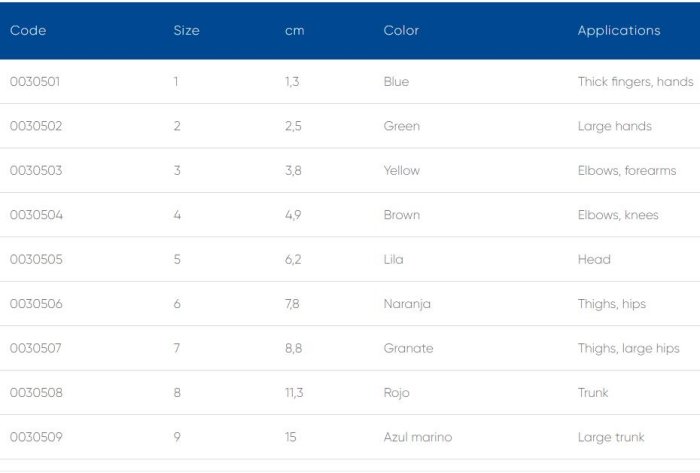The width and height of the screenshot is (700, 473).
Task: Click the Azul marino color cell
Action: (418, 437)
